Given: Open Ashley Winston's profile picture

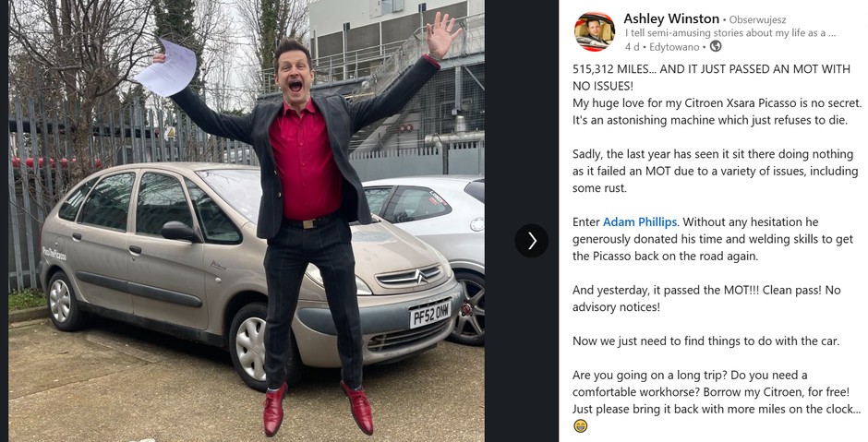Looking at the screenshot, I should 595,31.
